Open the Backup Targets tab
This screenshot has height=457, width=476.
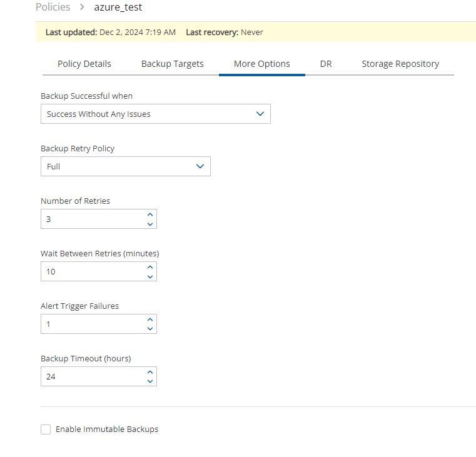(172, 64)
